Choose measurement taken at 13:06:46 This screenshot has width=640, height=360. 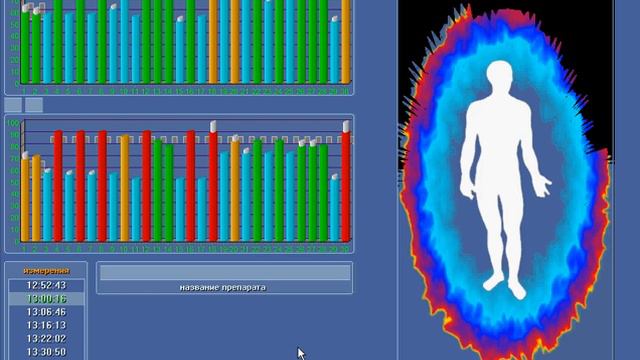pyautogui.click(x=46, y=312)
